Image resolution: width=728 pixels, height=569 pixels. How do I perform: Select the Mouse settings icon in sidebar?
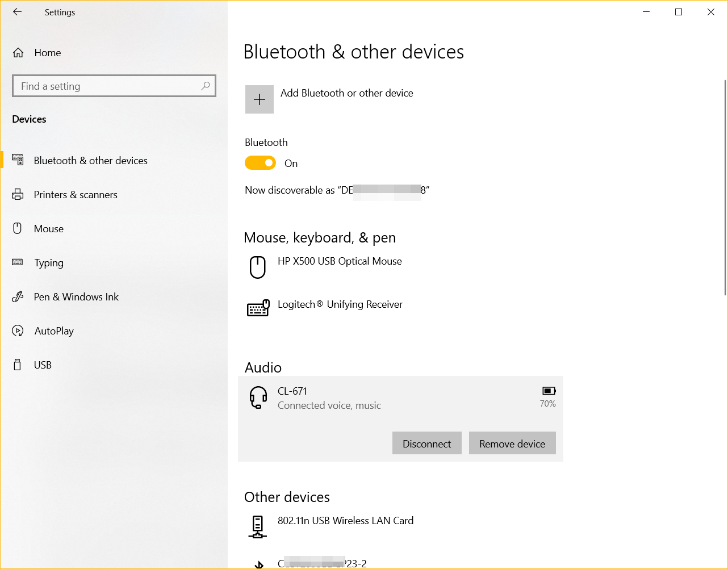click(18, 228)
